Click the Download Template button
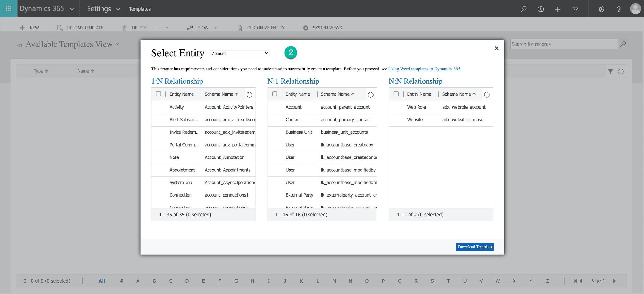The height and width of the screenshot is (294, 644). point(474,247)
